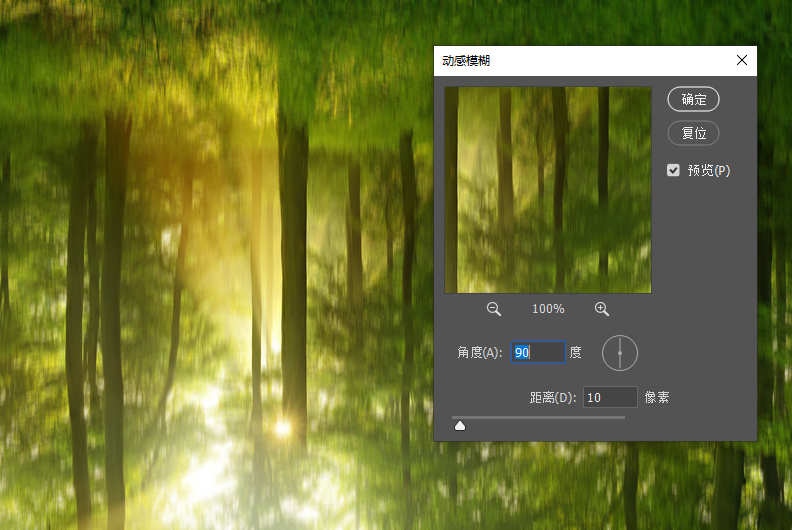The height and width of the screenshot is (530, 792).
Task: Toggle the 预览(P) preview checkbox
Action: pos(673,170)
